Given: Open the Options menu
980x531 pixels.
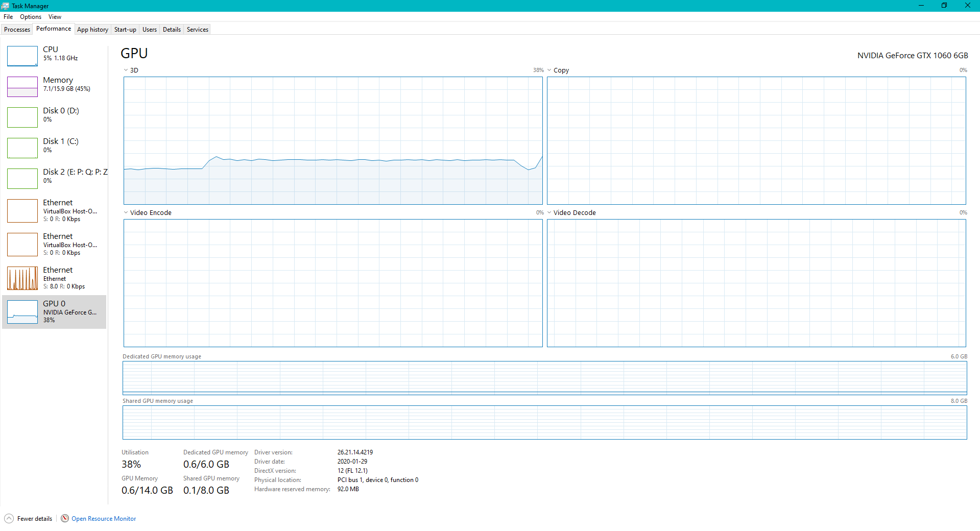Looking at the screenshot, I should click(x=31, y=17).
